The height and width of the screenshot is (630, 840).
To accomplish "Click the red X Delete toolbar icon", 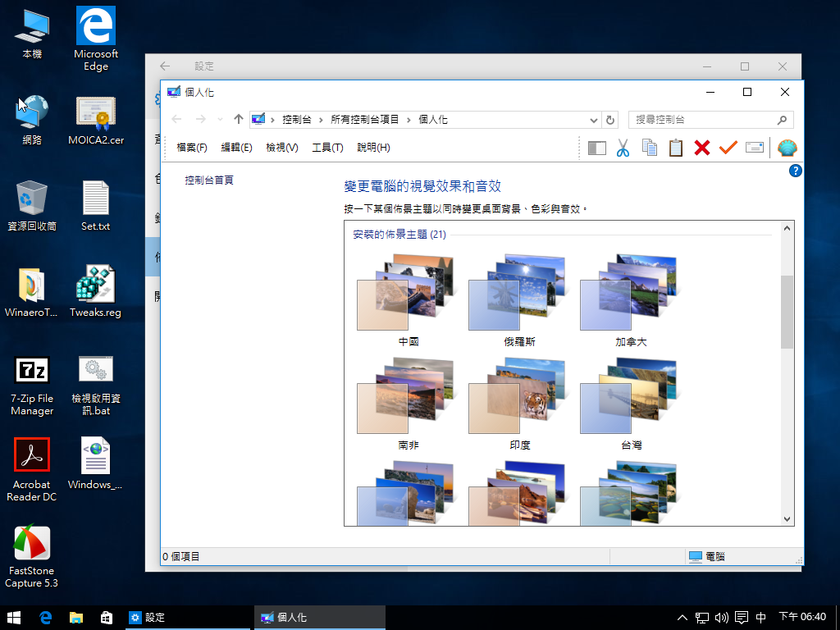I will (x=702, y=148).
